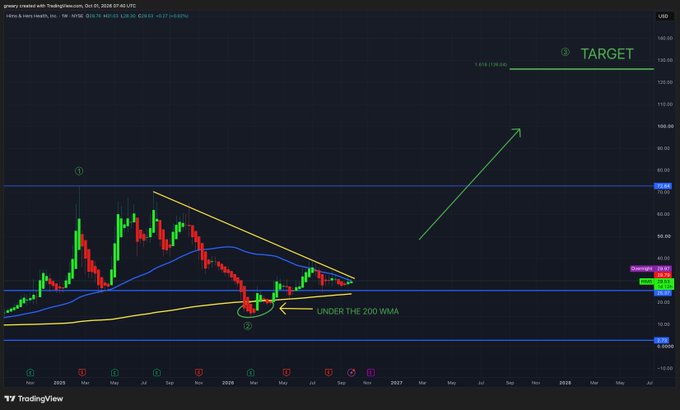
Task: Open the red earnings marker between Jul and Sep 2026
Action: coord(328,372)
